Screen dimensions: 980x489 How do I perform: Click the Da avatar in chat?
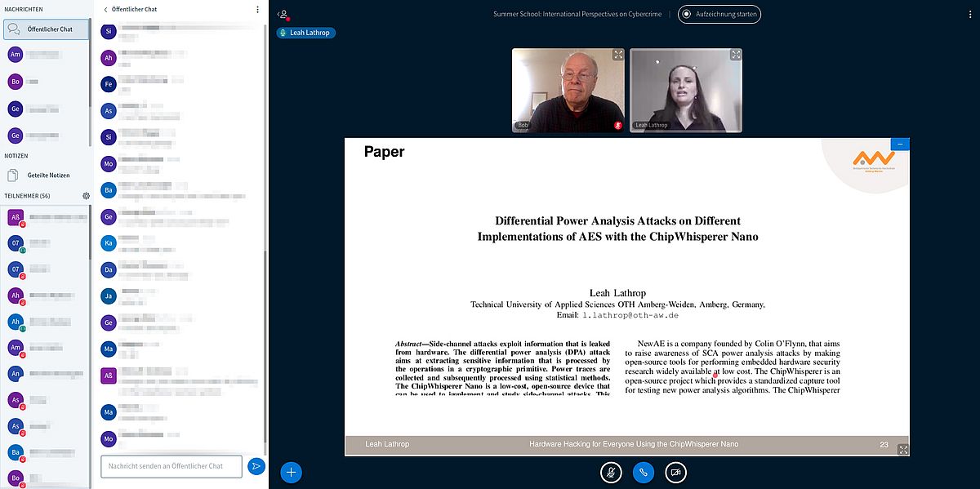[x=108, y=269]
